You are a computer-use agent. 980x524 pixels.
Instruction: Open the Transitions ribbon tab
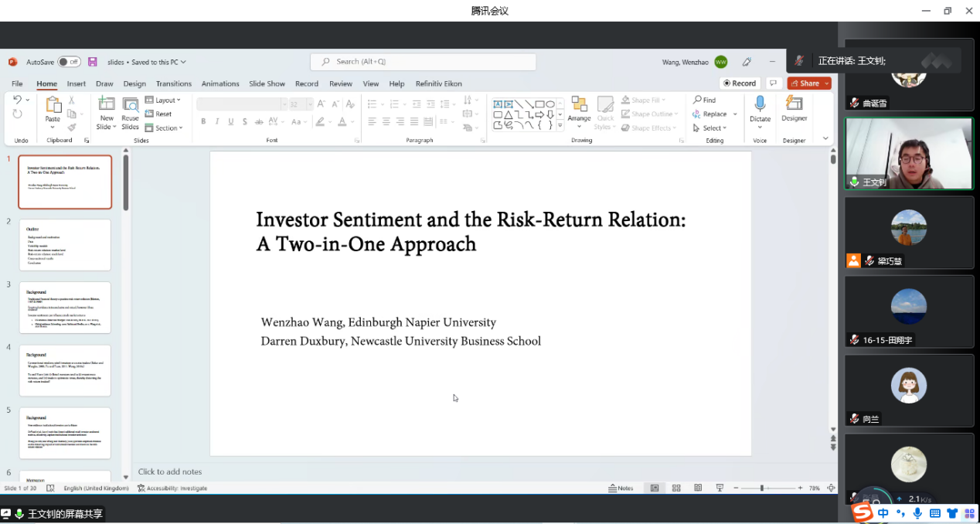[173, 83]
